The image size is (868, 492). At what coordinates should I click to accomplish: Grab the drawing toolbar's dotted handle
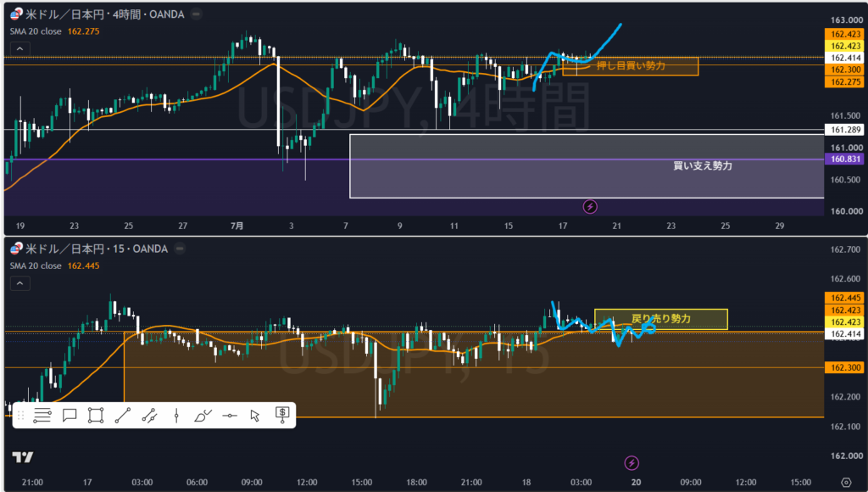pos(20,415)
